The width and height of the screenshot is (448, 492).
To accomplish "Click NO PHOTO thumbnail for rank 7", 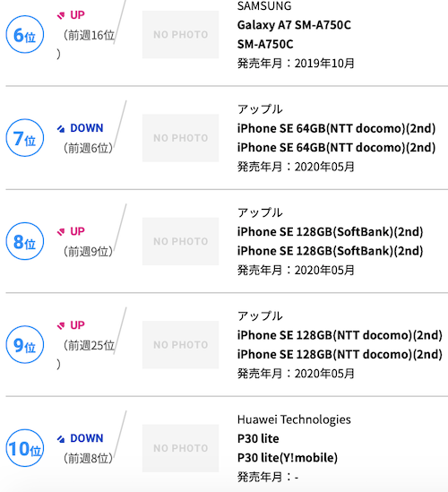I will tap(180, 138).
